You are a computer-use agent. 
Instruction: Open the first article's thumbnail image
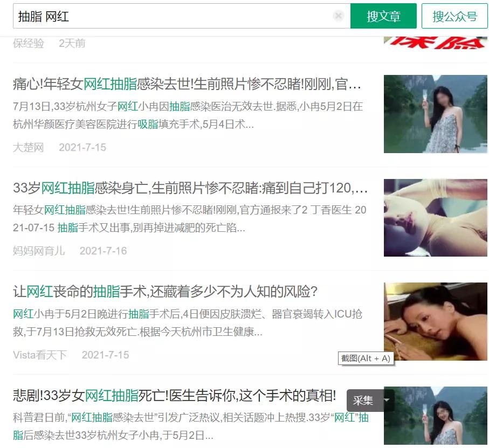pyautogui.click(x=436, y=114)
